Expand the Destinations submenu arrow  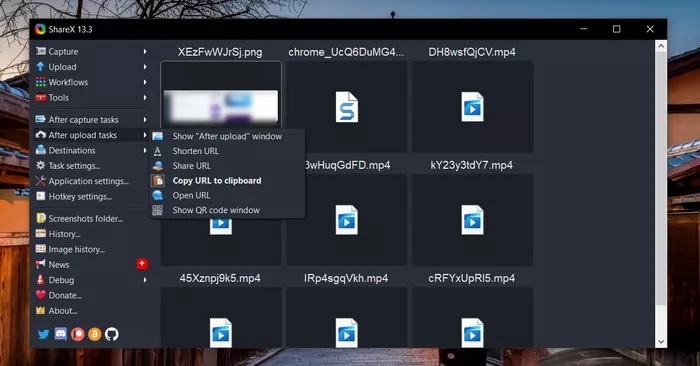point(145,150)
